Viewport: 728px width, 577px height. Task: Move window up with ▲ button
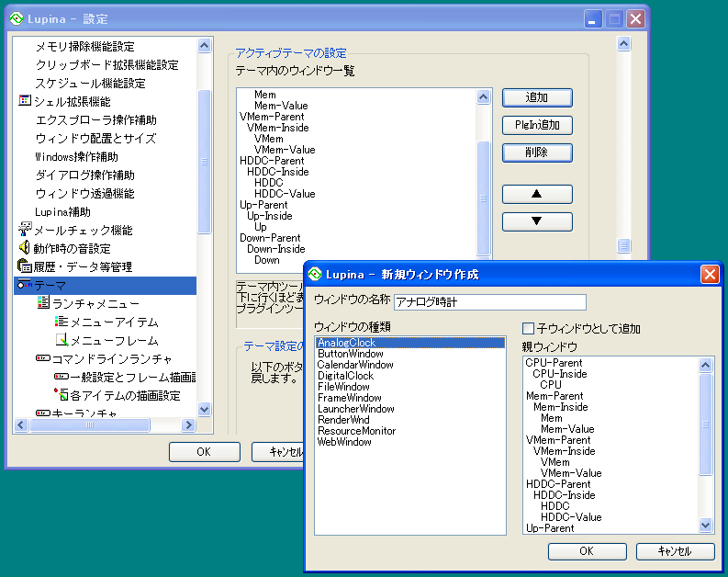537,194
